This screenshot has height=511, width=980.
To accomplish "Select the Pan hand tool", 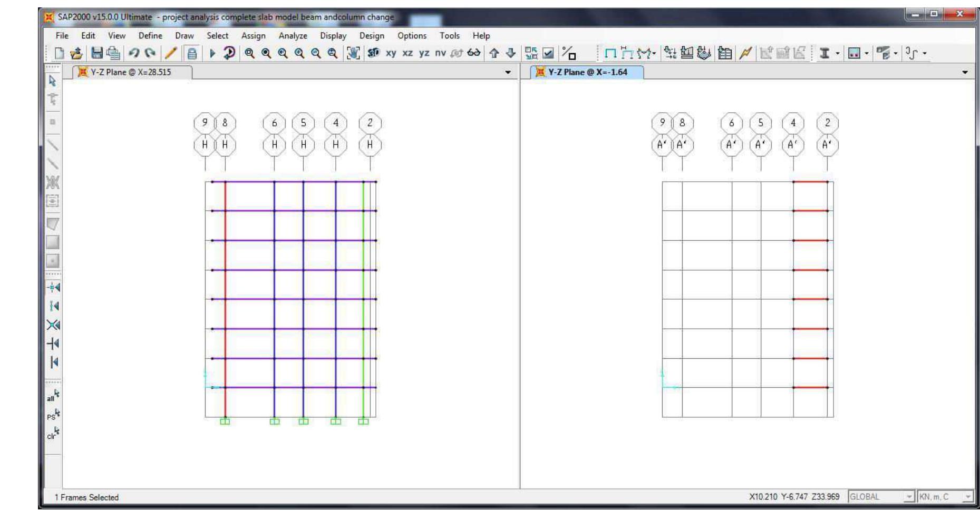I will point(353,53).
